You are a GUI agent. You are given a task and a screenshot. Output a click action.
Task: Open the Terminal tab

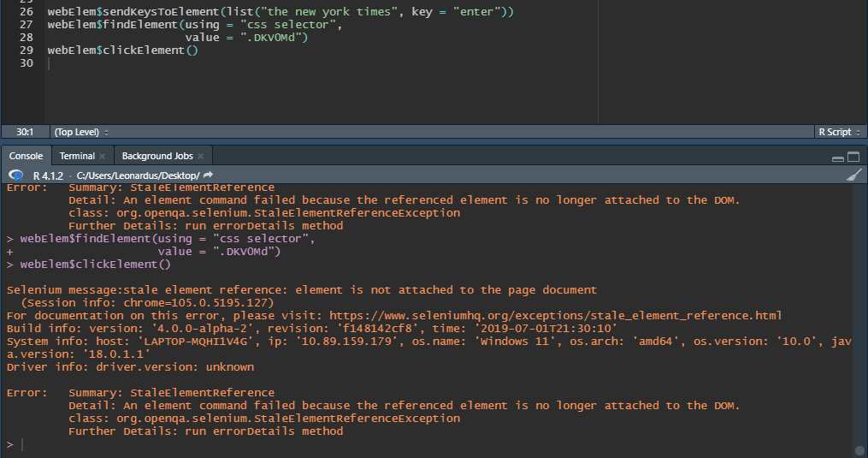[x=77, y=156]
